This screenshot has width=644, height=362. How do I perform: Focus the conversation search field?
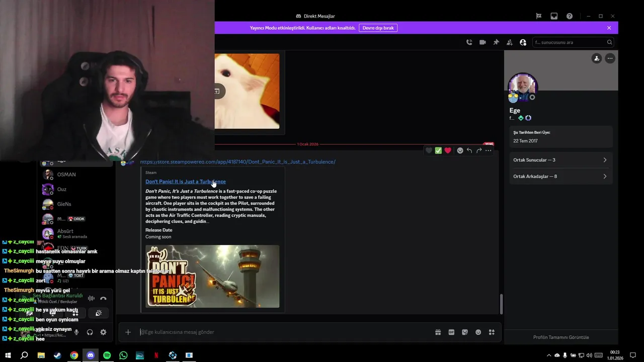coord(573,42)
